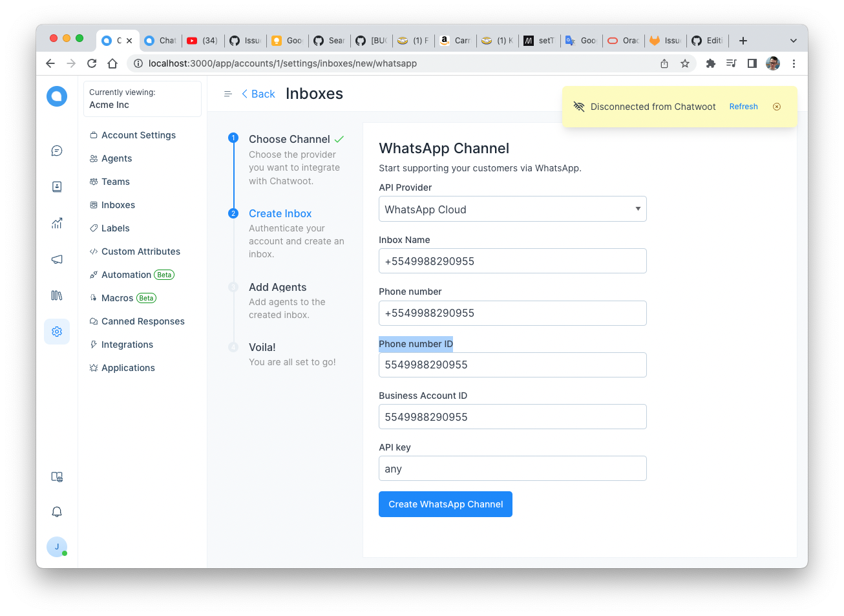Switch to [BU GitHub tab
The width and height of the screenshot is (844, 616).
pos(371,41)
